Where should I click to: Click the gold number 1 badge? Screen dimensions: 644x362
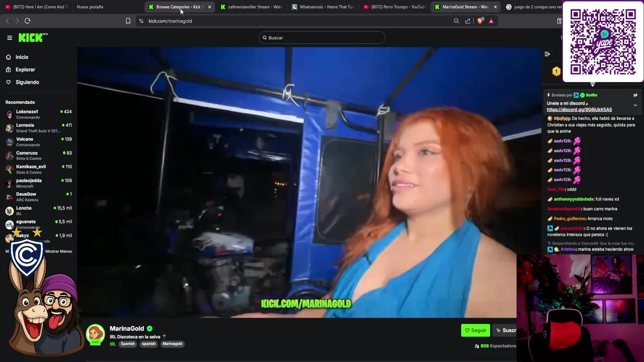[556, 71]
